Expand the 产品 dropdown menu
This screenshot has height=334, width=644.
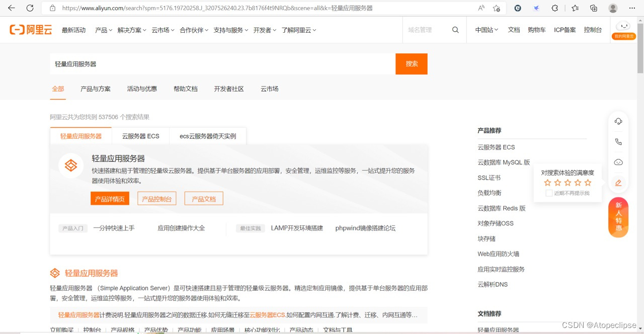click(x=103, y=30)
